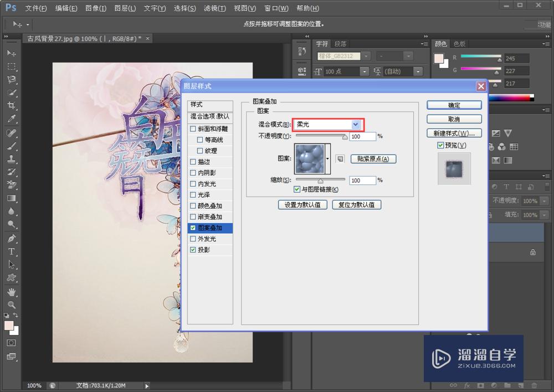554x392 pixels.
Task: Open the font size dropdown in Character panel
Action: click(364, 71)
